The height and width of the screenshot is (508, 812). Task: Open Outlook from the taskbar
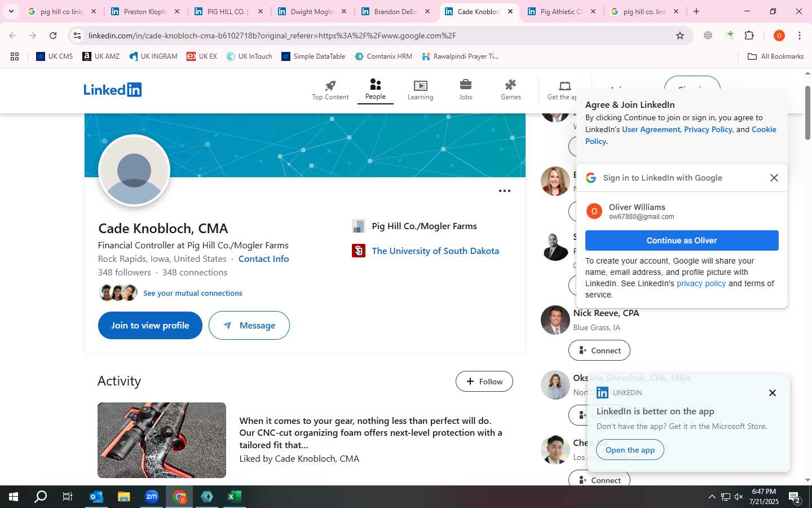click(96, 497)
